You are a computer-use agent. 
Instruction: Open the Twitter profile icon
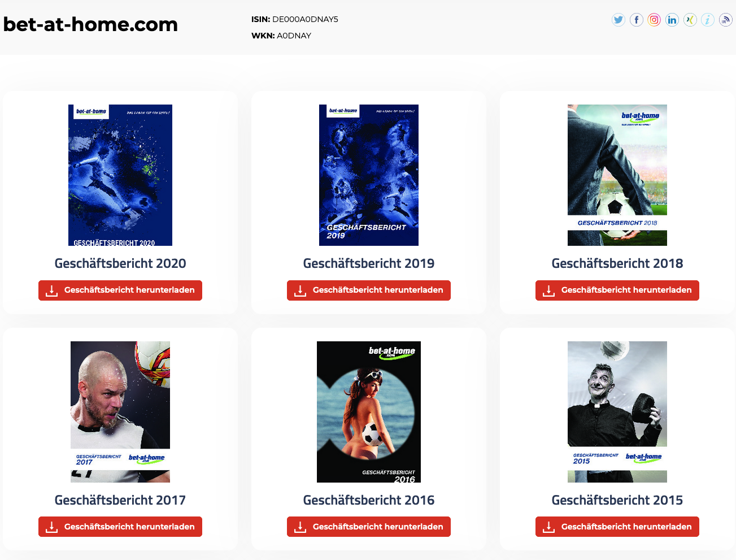pyautogui.click(x=619, y=20)
